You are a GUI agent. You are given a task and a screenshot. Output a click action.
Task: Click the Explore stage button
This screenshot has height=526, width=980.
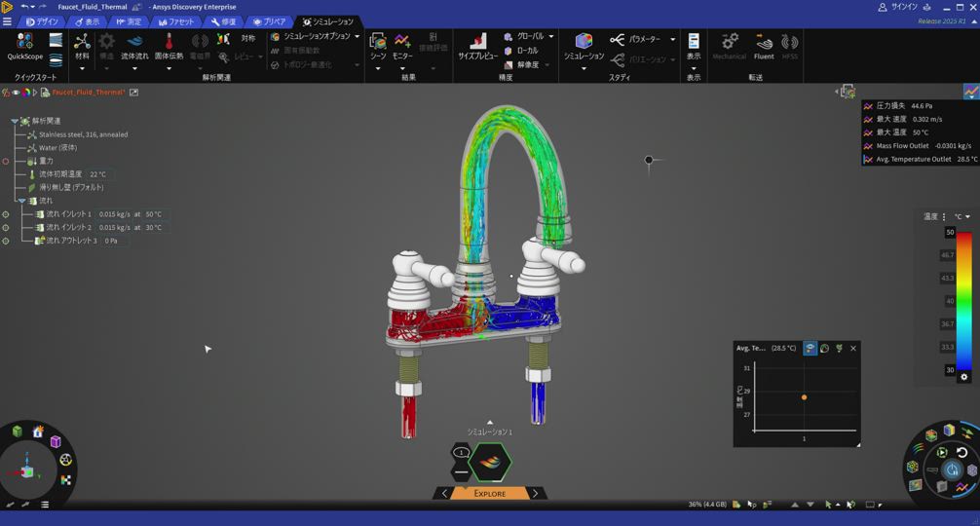(x=489, y=494)
